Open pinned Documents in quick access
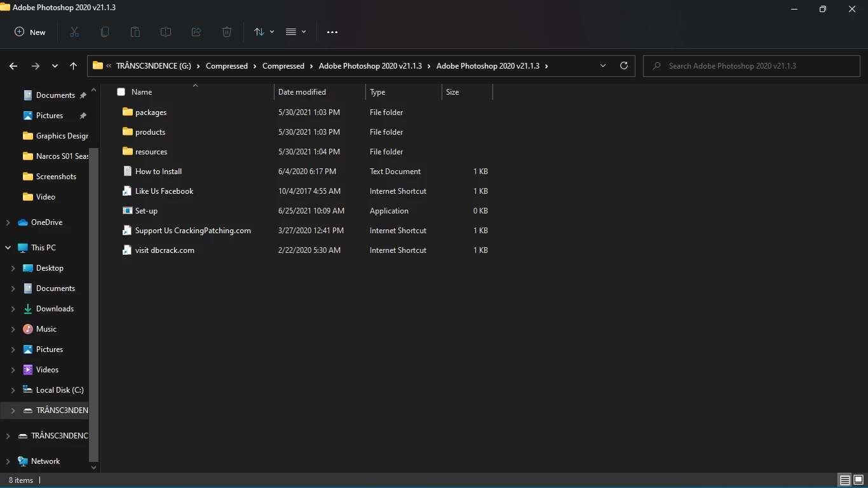 pyautogui.click(x=55, y=95)
